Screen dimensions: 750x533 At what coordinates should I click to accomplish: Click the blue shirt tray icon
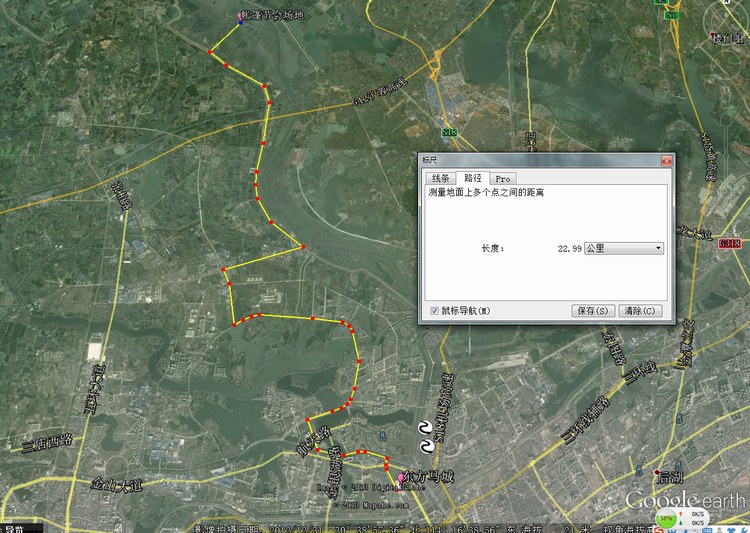click(731, 530)
